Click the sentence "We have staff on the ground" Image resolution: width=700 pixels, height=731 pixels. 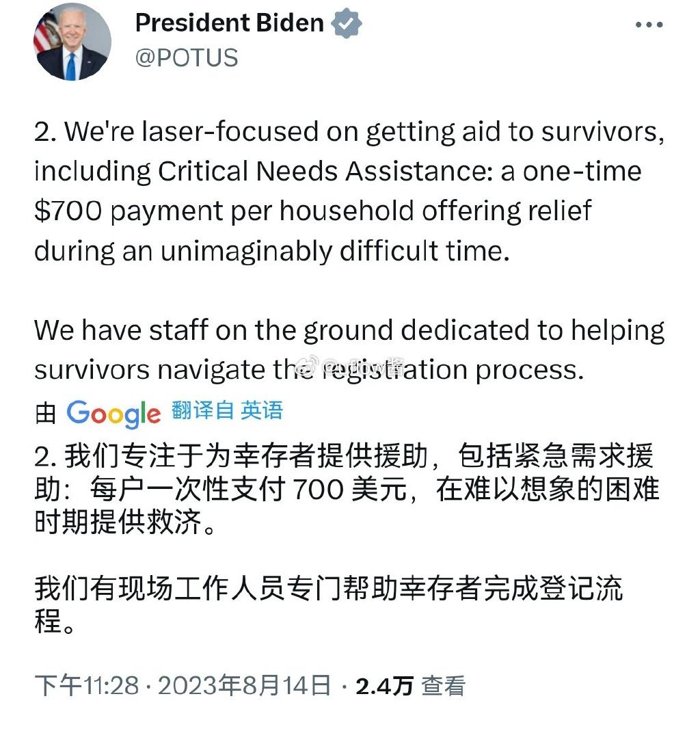pyautogui.click(x=349, y=349)
